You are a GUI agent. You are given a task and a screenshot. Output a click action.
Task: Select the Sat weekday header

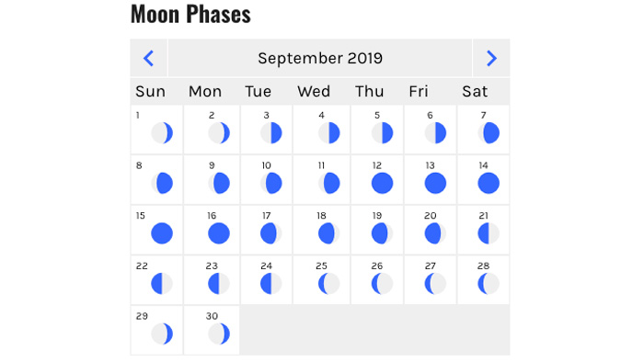point(475,92)
